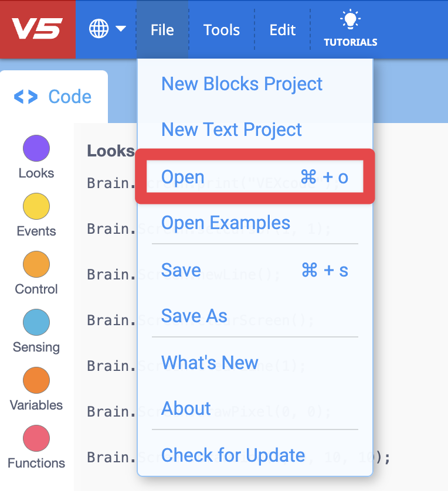
Task: Choose Open from the File menu
Action: 182,177
